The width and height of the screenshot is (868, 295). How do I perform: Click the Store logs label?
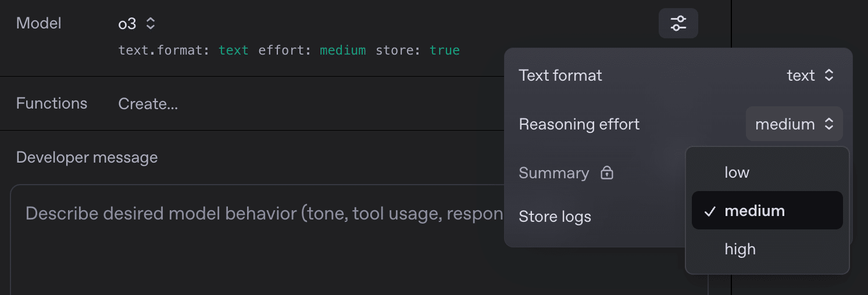coord(555,217)
